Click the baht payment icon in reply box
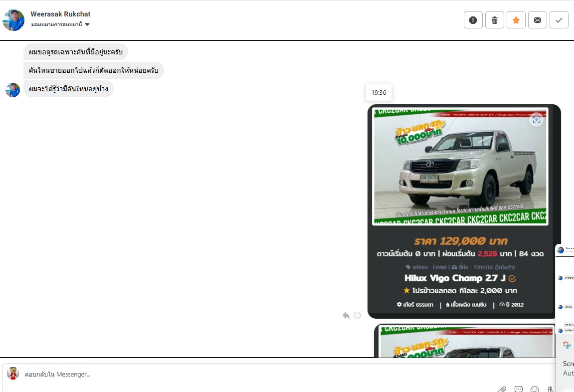 click(x=550, y=389)
